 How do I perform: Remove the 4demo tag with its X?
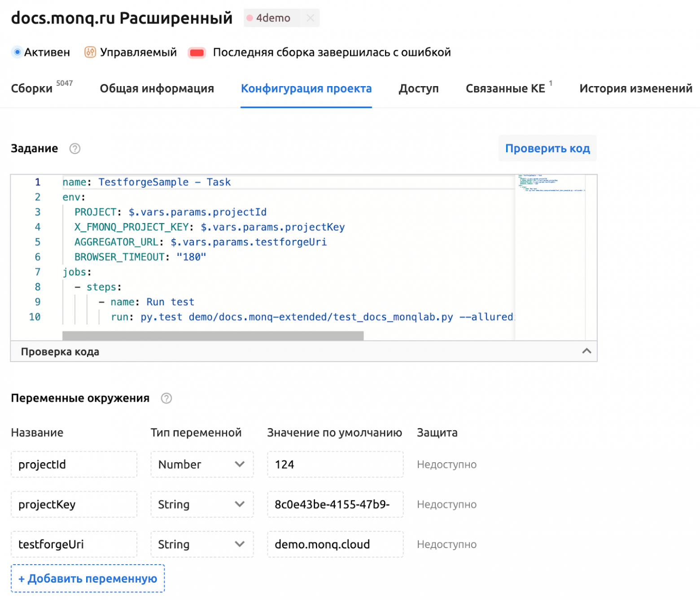pyautogui.click(x=310, y=18)
